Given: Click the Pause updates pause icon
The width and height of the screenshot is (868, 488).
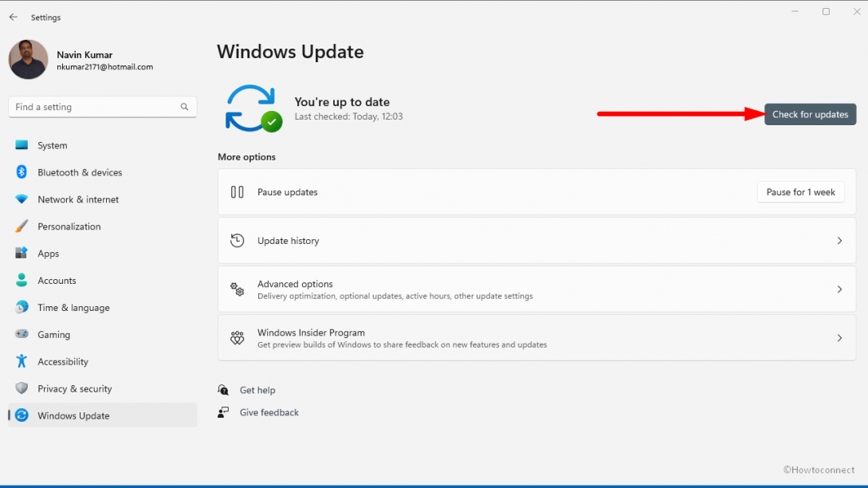Looking at the screenshot, I should point(237,192).
